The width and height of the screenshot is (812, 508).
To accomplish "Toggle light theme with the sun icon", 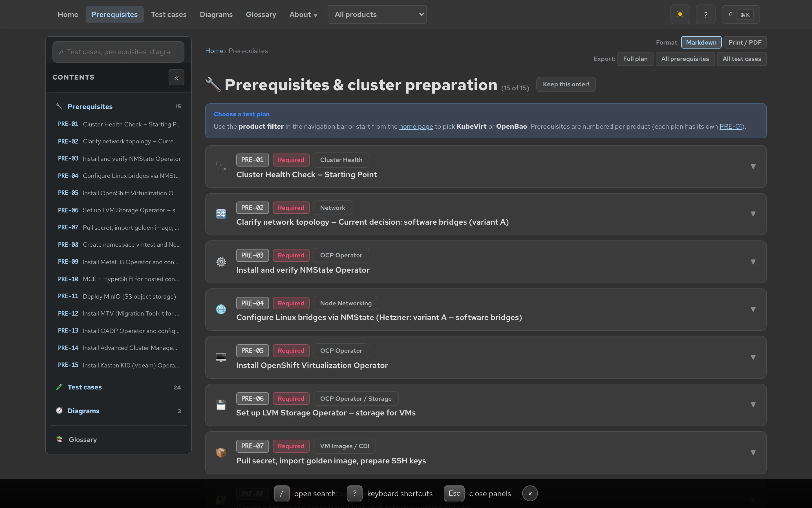I will pyautogui.click(x=680, y=14).
